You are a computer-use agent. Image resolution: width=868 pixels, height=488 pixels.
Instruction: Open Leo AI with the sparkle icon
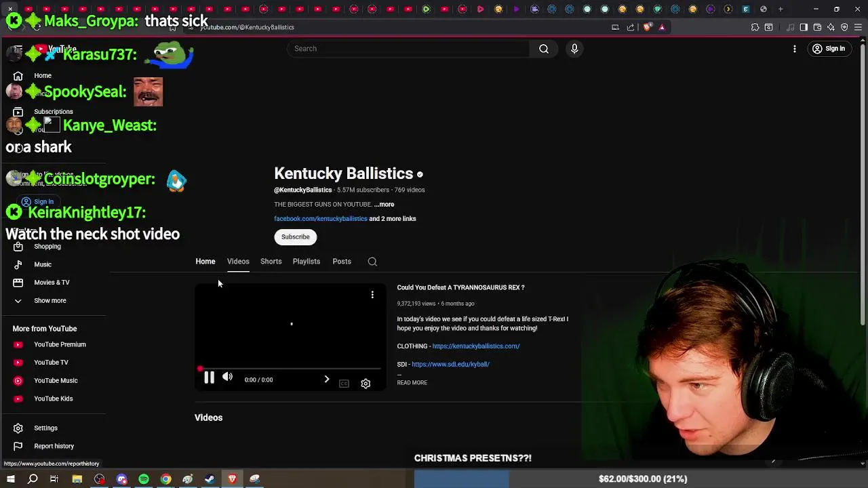tap(831, 27)
